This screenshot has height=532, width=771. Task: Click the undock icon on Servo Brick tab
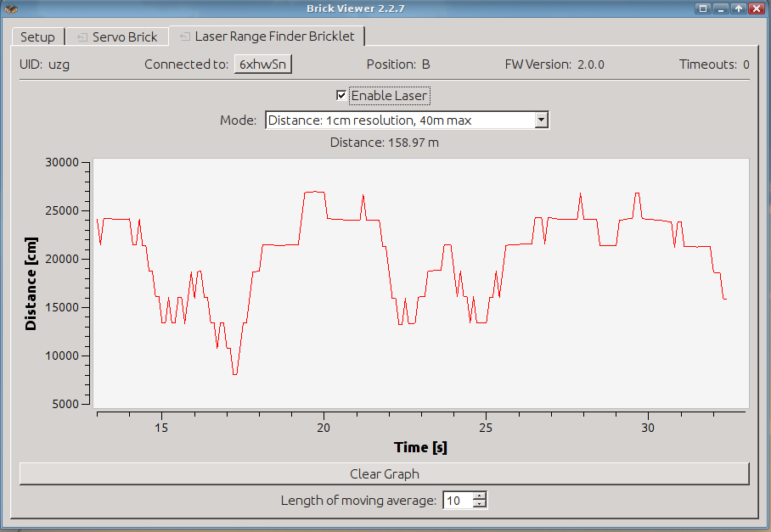(82, 36)
